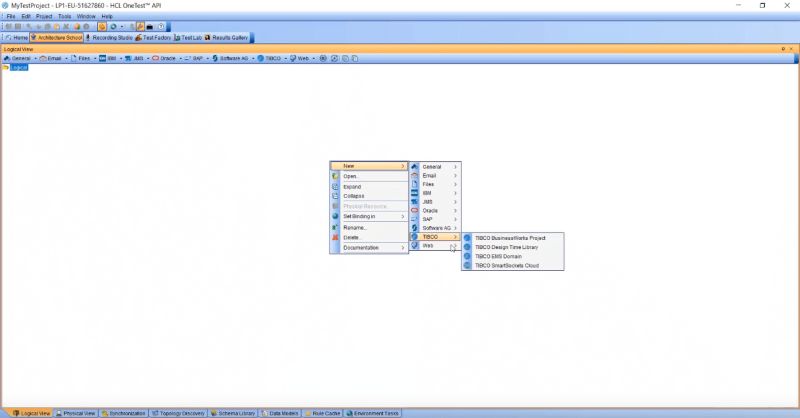The width and height of the screenshot is (800, 418).
Task: Open the Tools menu
Action: 65,16
